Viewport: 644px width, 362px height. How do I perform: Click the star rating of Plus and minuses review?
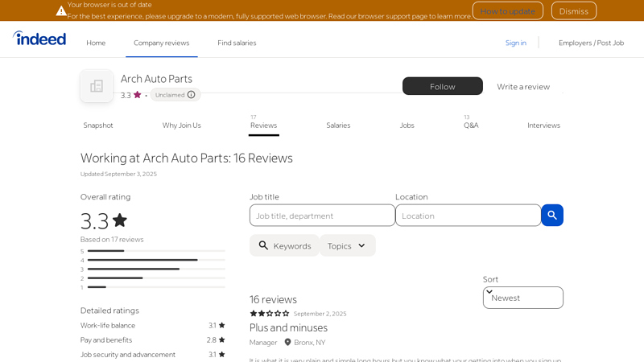270,314
